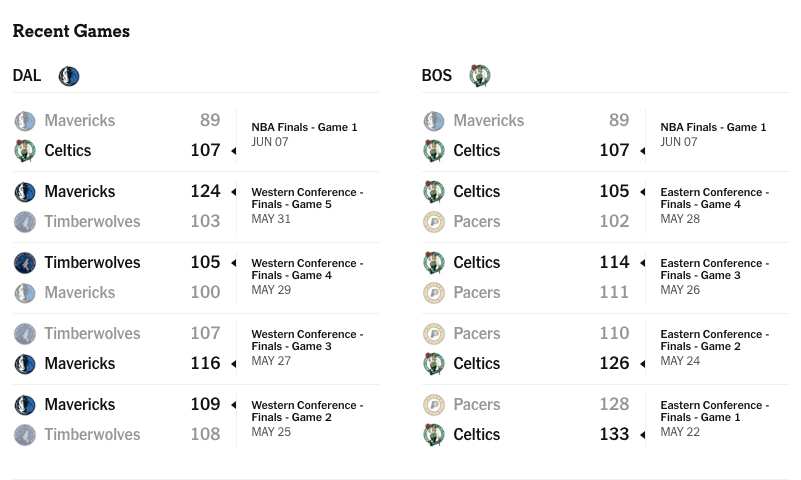
Task: Click the BOS team abbreviation header
Action: [437, 76]
